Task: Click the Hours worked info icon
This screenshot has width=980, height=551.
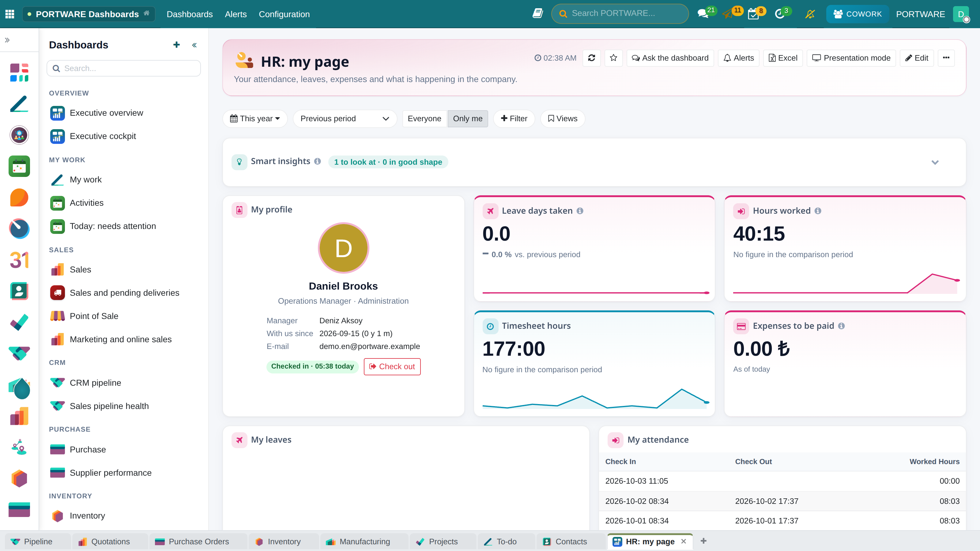Action: point(818,211)
